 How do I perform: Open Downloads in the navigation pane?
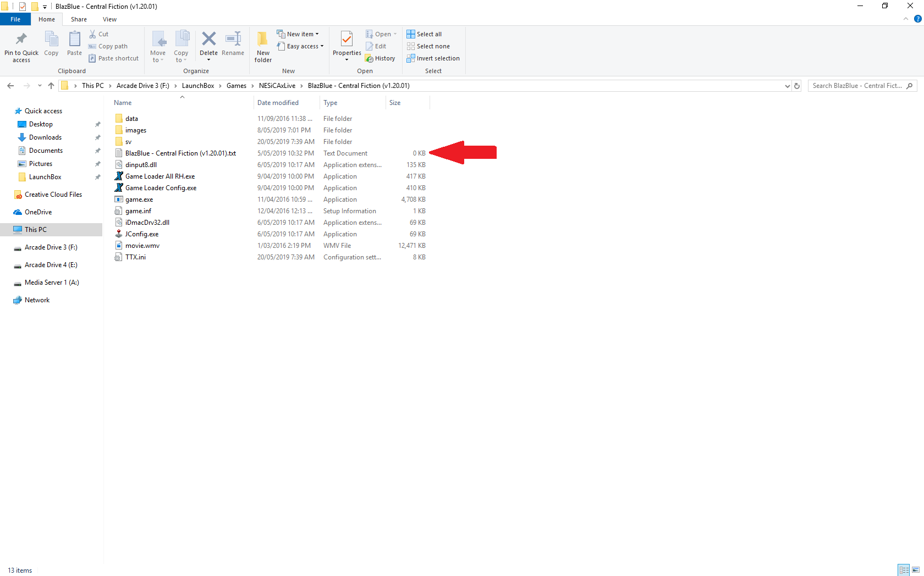click(45, 137)
